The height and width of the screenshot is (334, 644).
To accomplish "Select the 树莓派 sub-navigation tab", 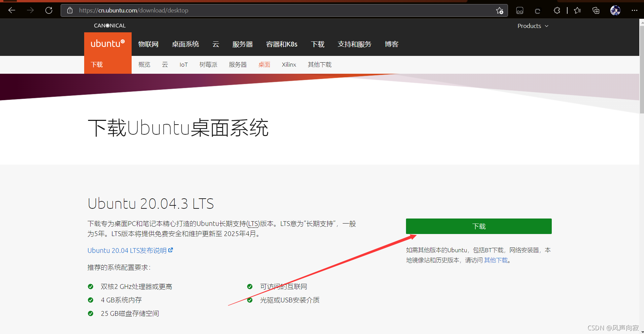I will pos(208,65).
